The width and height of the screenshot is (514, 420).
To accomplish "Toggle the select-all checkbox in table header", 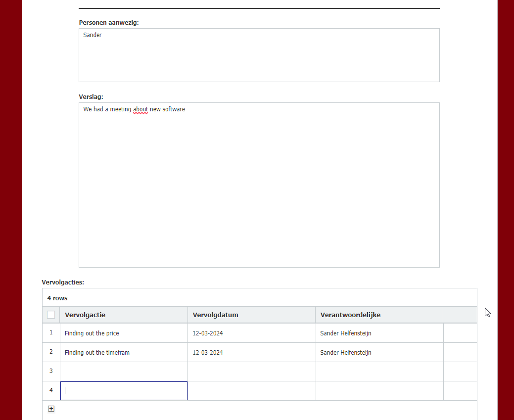I will coord(51,315).
